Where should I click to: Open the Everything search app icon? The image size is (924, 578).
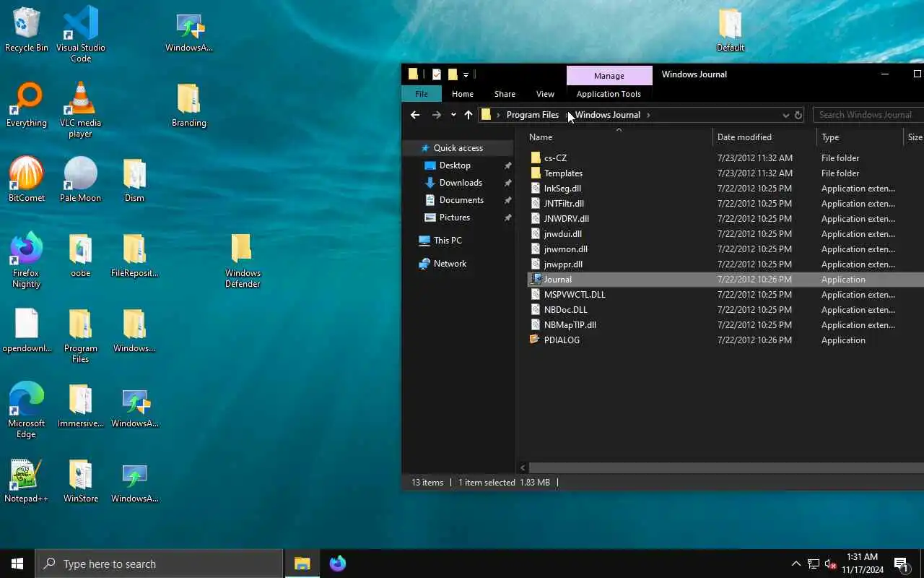(x=27, y=105)
